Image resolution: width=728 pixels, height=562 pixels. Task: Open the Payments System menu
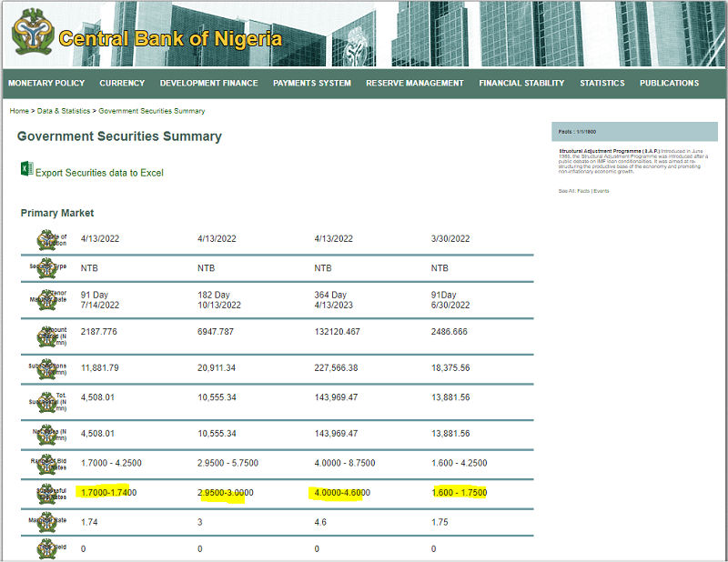311,83
